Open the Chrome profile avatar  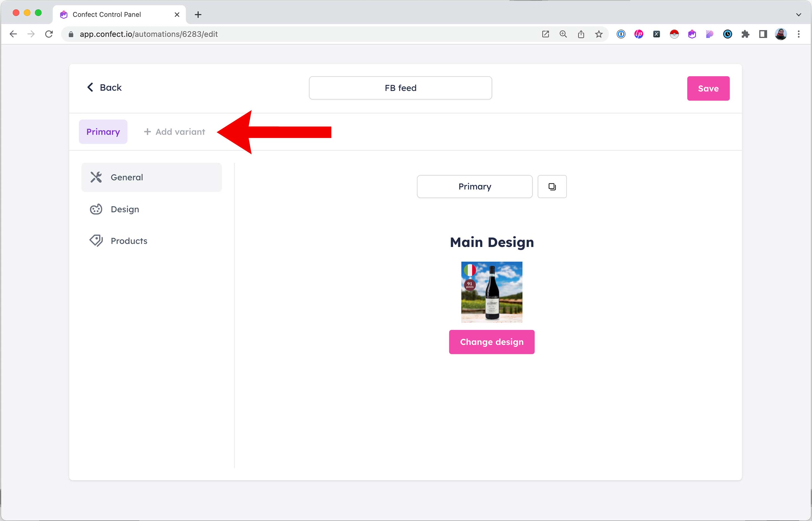pyautogui.click(x=781, y=34)
